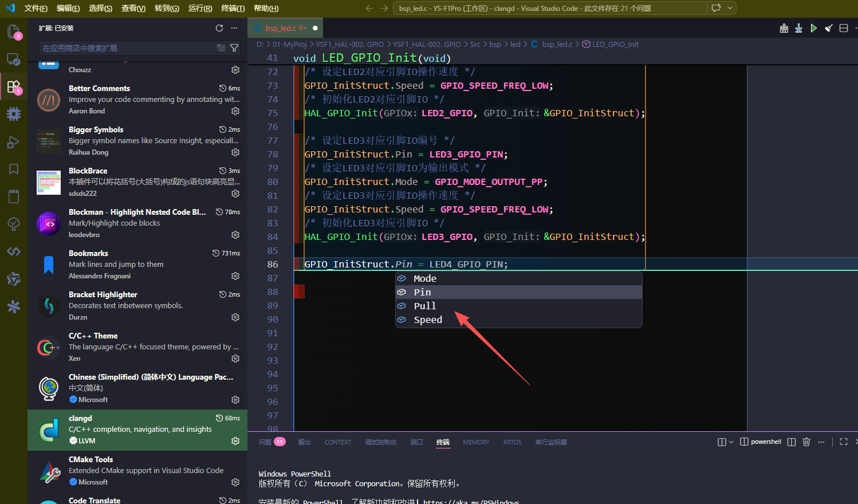858x504 pixels.
Task: Open the 运行(R) menu
Action: (200, 8)
